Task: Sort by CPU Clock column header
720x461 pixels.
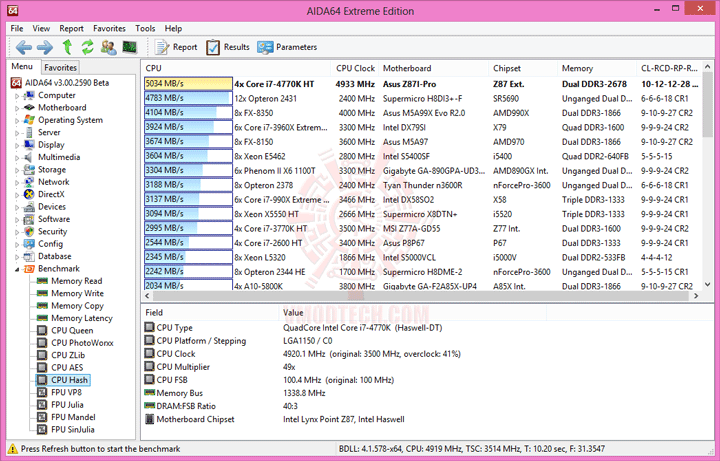Action: pyautogui.click(x=354, y=68)
